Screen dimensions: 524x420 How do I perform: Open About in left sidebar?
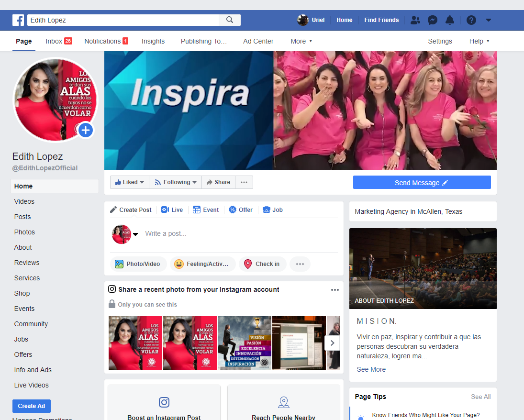23,248
